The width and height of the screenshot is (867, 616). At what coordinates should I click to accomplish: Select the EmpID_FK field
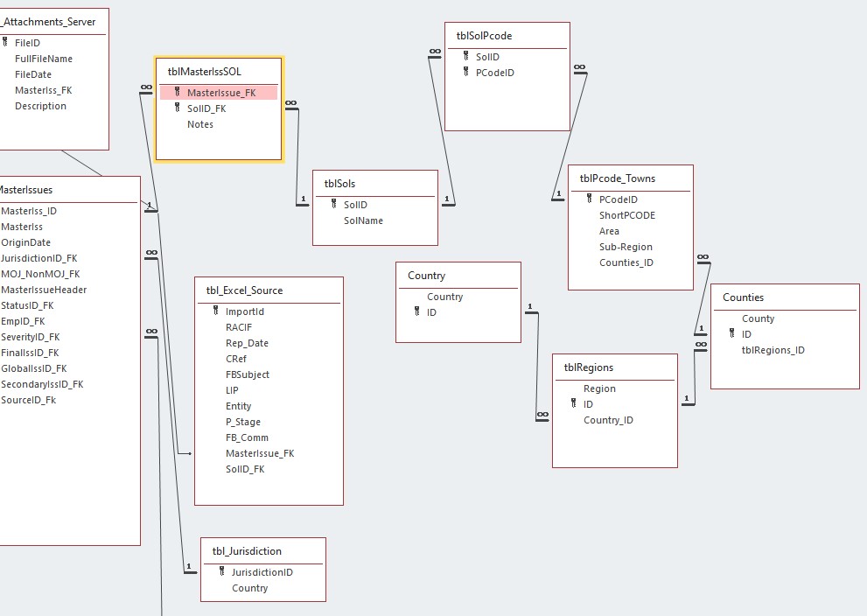point(23,321)
